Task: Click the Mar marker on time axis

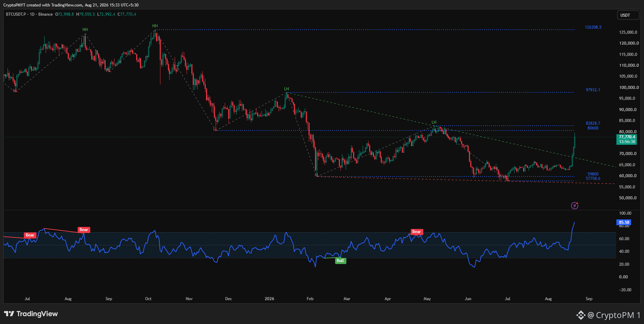Action: [x=347, y=299]
